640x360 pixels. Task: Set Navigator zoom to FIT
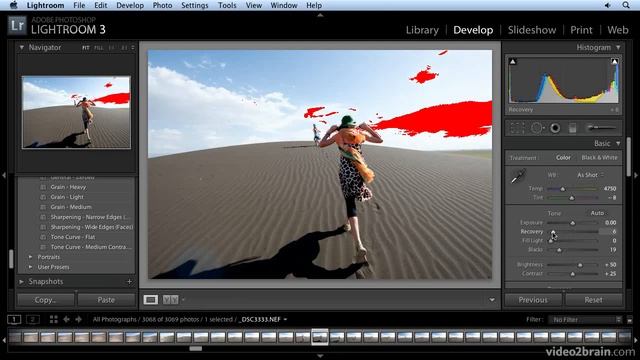tap(86, 48)
